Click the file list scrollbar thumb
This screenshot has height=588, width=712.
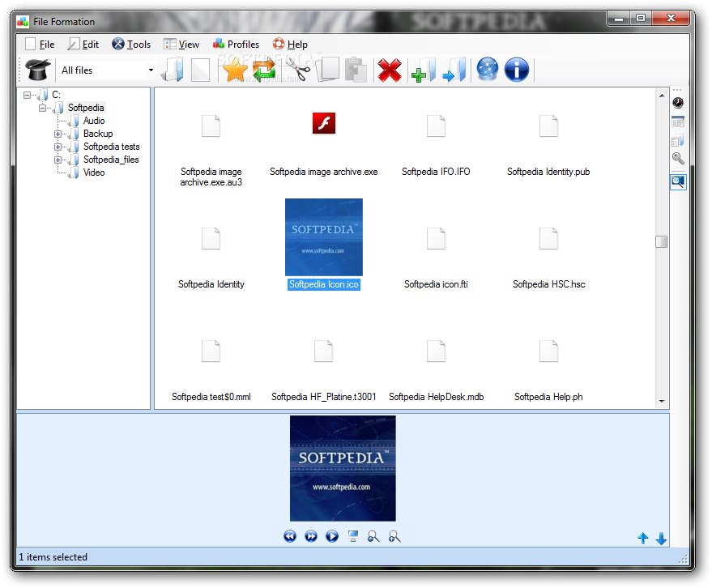tap(662, 241)
